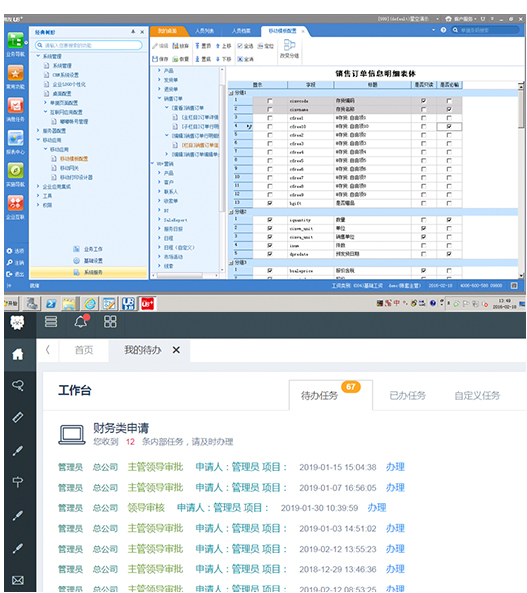Click the 置顶 move-to-top icon
The height and width of the screenshot is (593, 527).
pos(197,46)
